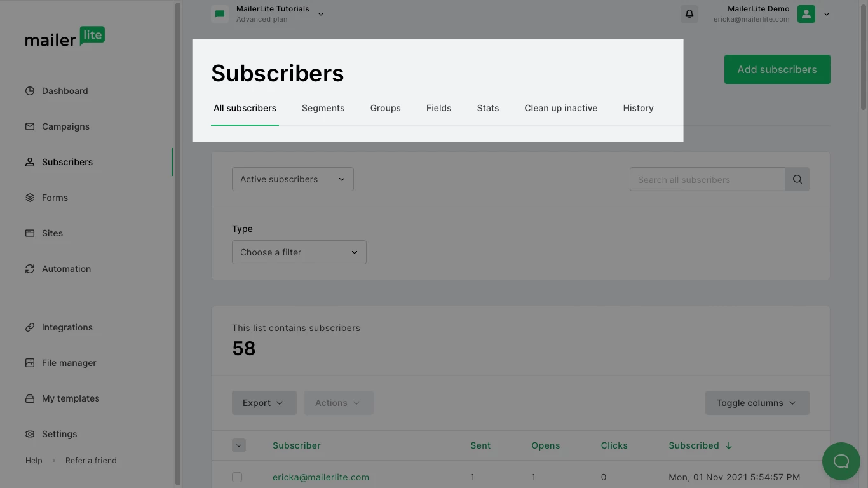Open the select-all checkbox dropdown in table header
Image resolution: width=868 pixels, height=488 pixels.
239,445
